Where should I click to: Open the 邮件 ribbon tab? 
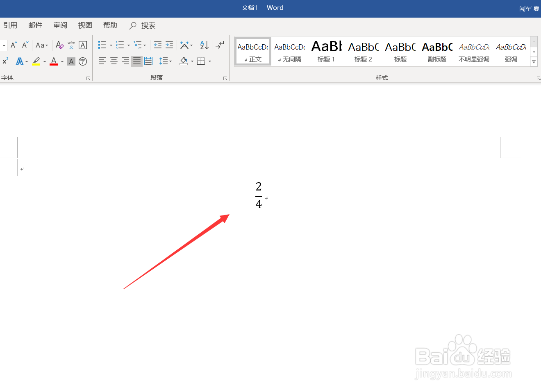click(x=35, y=25)
